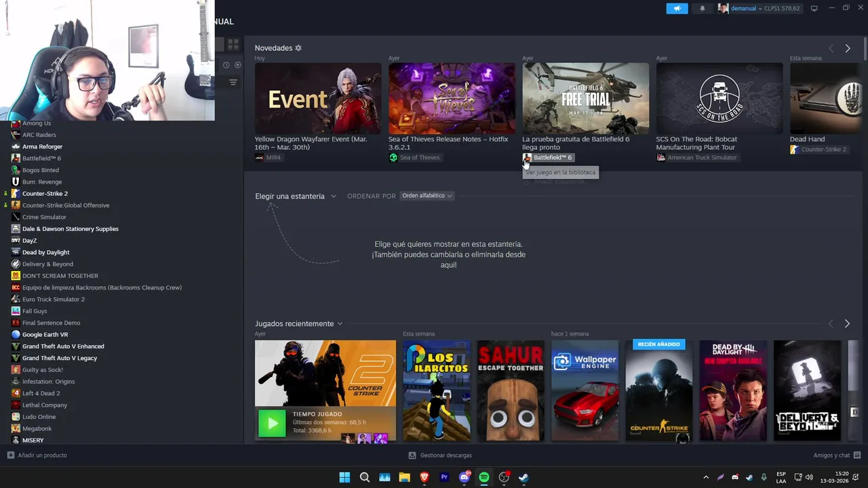Screen dimensions: 868x488
Task: Toggle sort by recent activity clock icon
Action: click(x=226, y=65)
